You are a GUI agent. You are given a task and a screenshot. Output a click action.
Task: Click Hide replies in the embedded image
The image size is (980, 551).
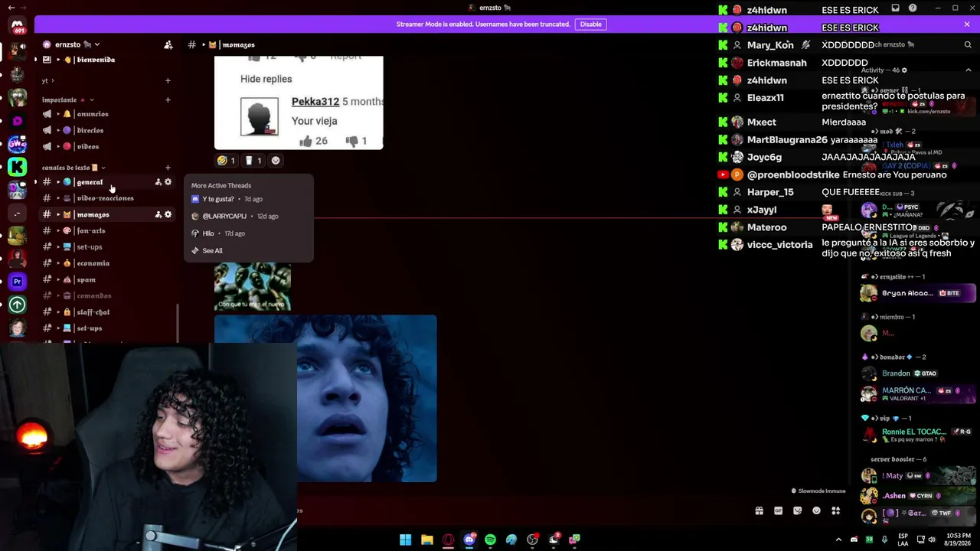point(266,79)
